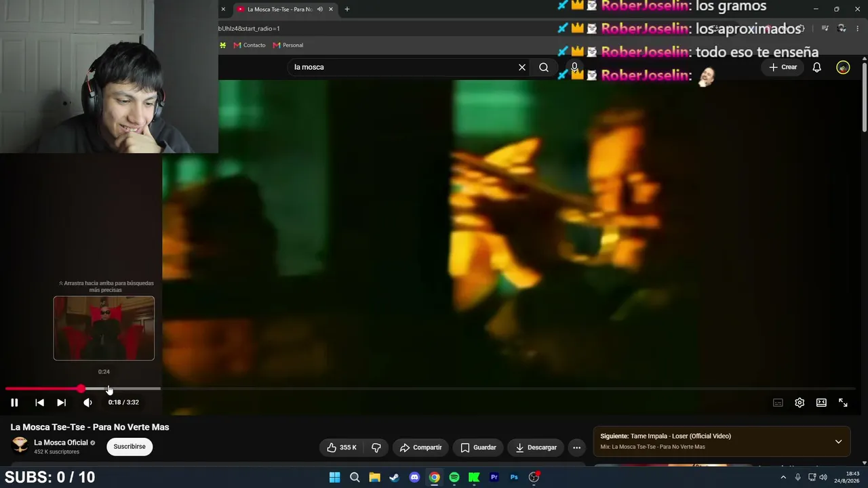Open the Chrome three-dot menu
Image resolution: width=868 pixels, height=488 pixels.
point(857,28)
